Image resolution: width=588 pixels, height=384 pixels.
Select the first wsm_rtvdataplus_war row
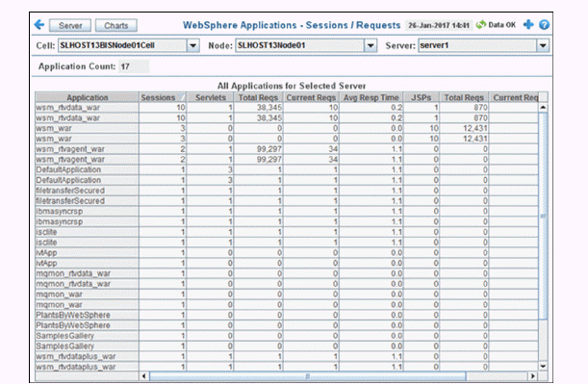[x=287, y=356]
